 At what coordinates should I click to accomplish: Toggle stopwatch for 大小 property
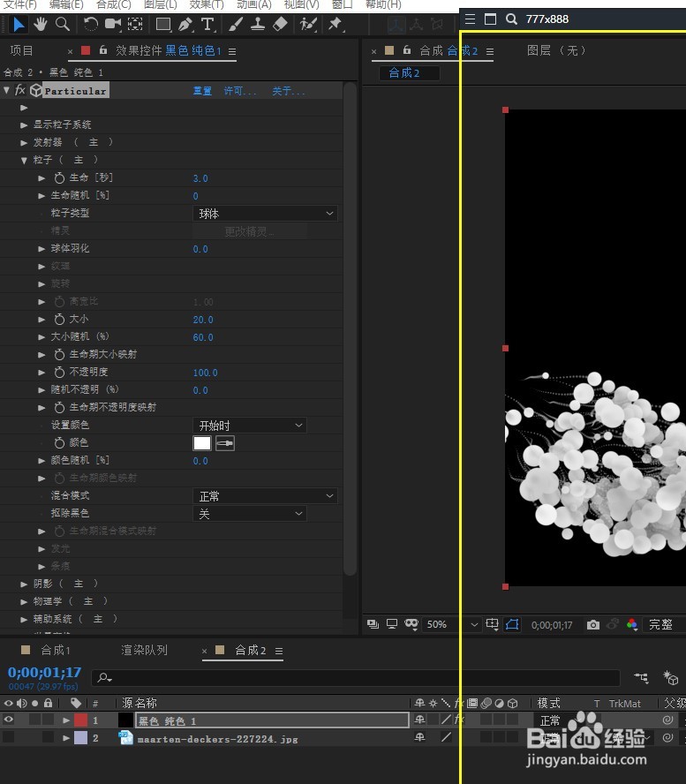(x=59, y=319)
